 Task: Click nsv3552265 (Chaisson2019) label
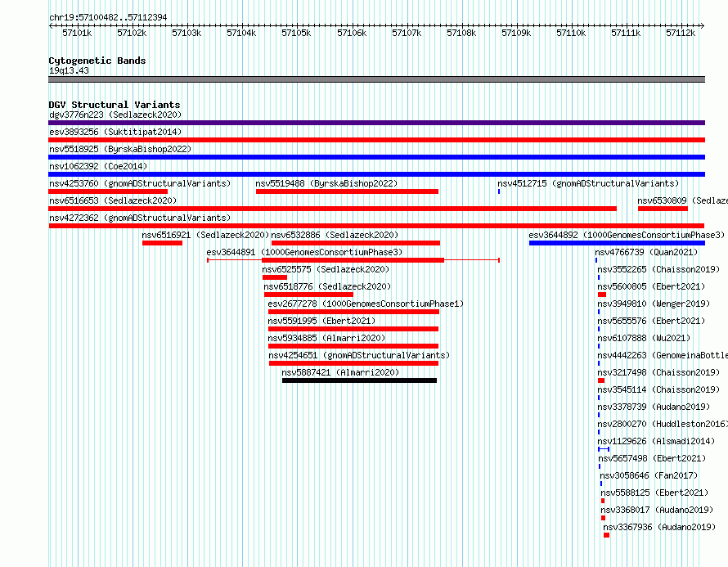tap(658, 269)
